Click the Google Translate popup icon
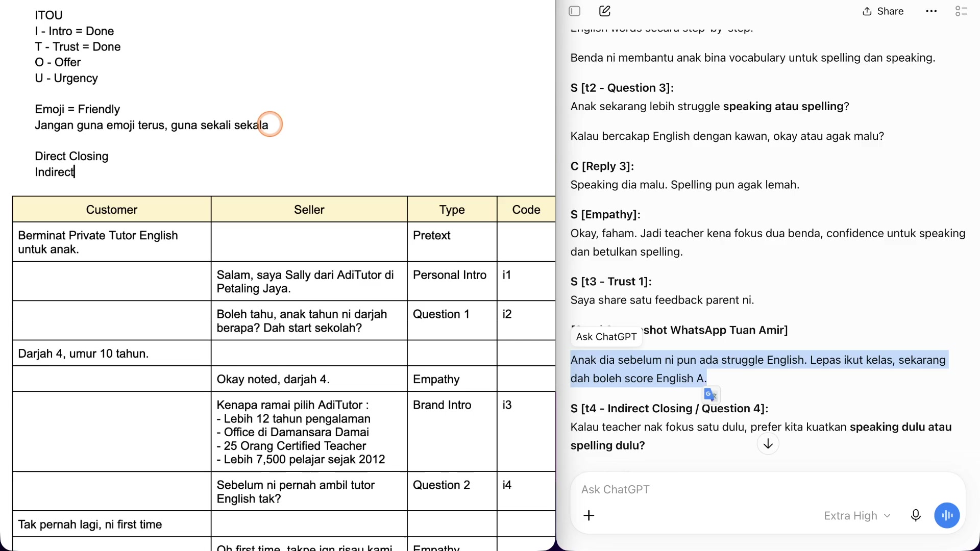 (x=711, y=394)
